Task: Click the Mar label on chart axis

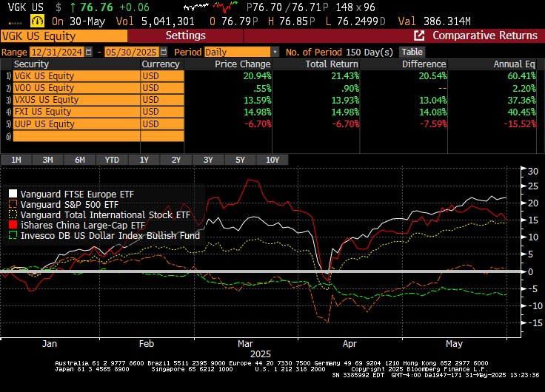Action: [x=245, y=344]
